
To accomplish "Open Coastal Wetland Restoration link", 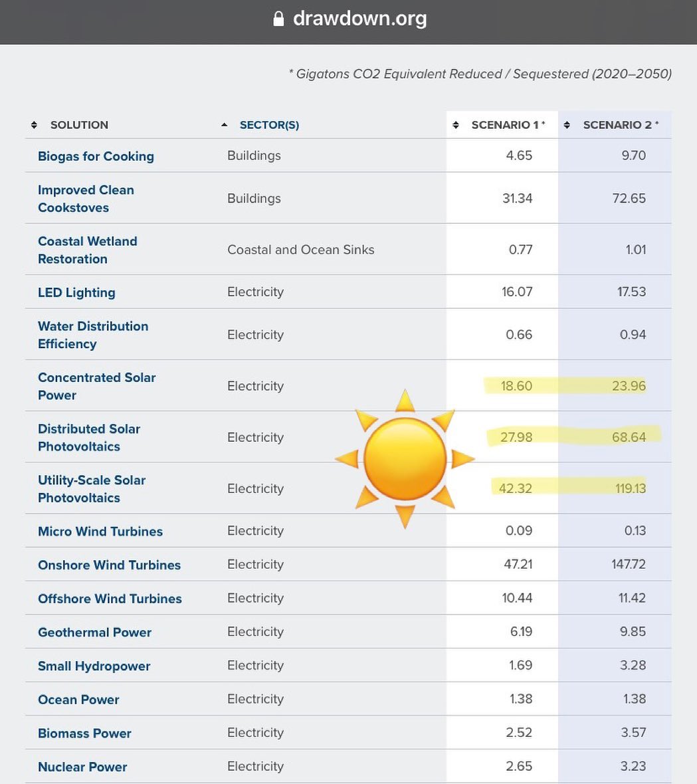I will click(x=88, y=250).
